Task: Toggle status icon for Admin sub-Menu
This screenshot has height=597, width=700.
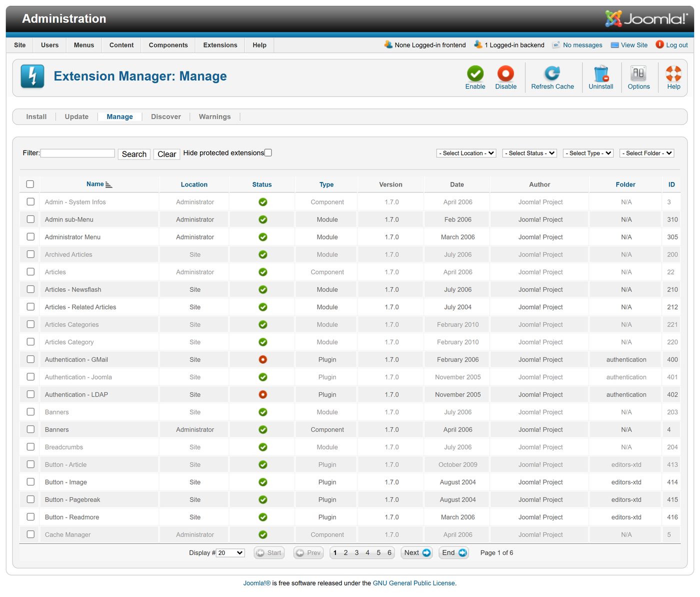Action: pyautogui.click(x=262, y=219)
